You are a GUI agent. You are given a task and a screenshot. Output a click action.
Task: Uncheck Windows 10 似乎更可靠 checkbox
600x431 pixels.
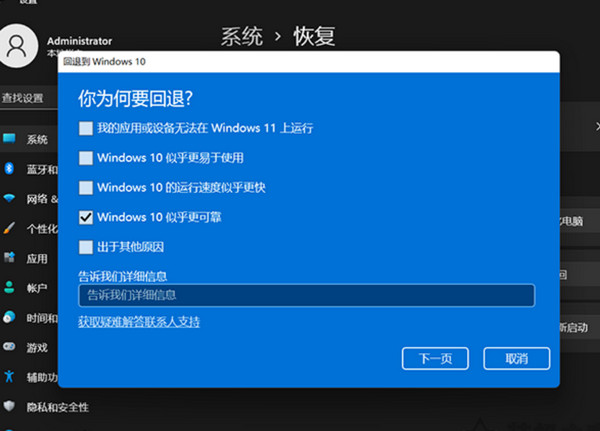point(85,217)
